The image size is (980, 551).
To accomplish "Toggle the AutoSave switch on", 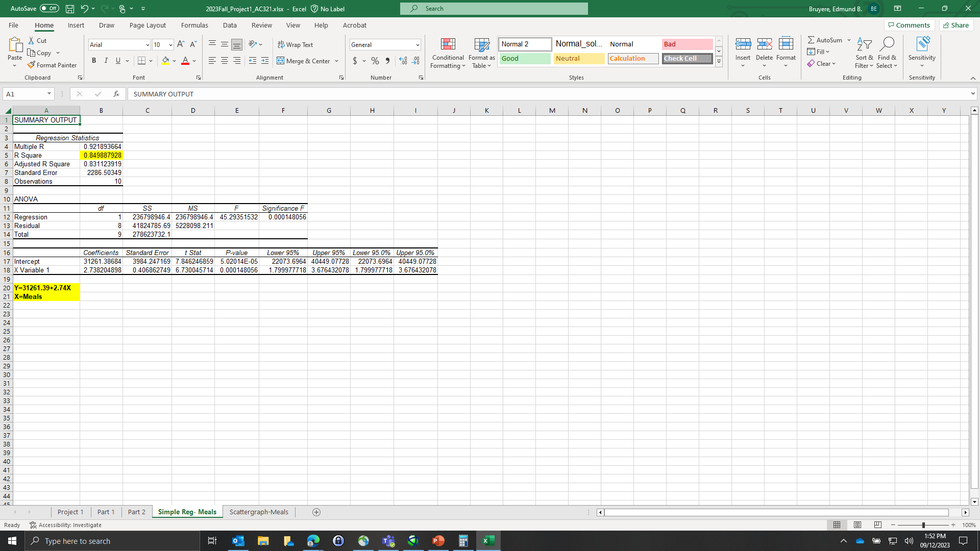I will click(50, 8).
